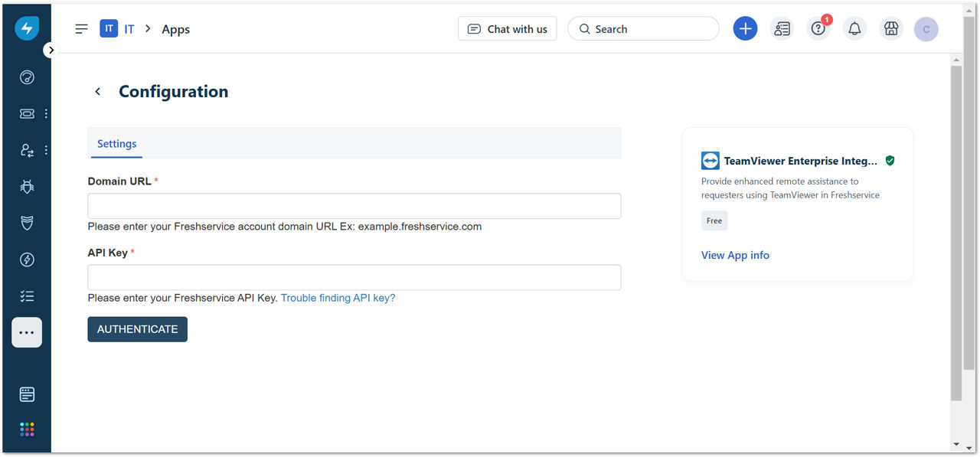Open the three-dots More menu in sidebar
This screenshot has height=457, width=980.
pos(27,332)
